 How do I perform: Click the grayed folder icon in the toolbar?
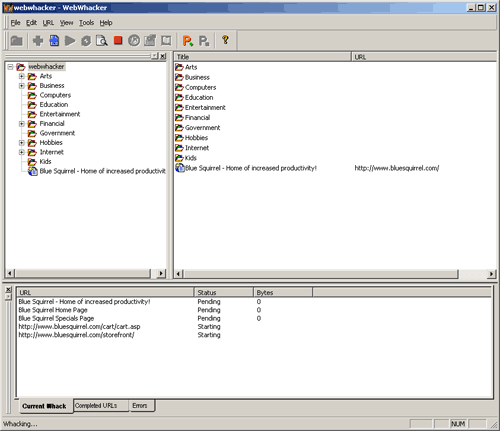[16, 41]
